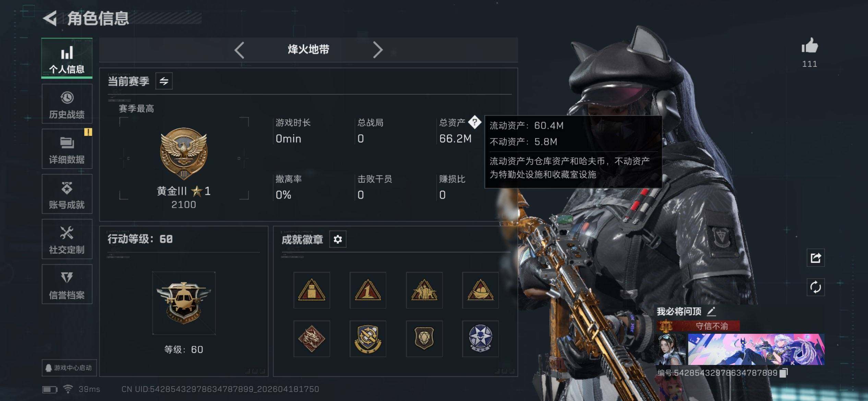This screenshot has width=868, height=401.
Task: Open the 信誉档案 reputation file tab
Action: (67, 284)
